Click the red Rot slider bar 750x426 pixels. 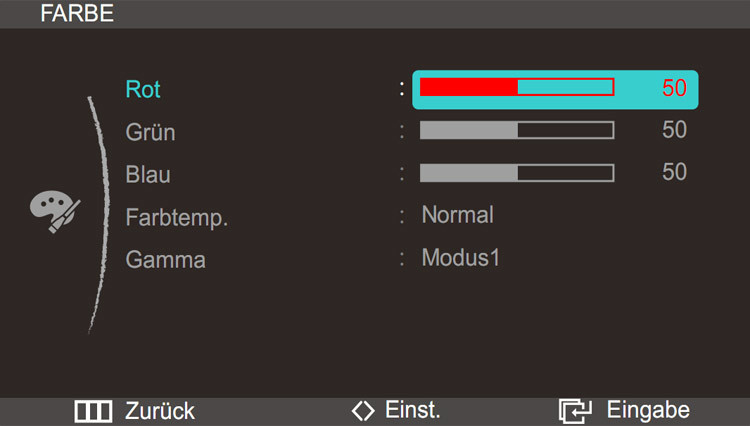(517, 87)
